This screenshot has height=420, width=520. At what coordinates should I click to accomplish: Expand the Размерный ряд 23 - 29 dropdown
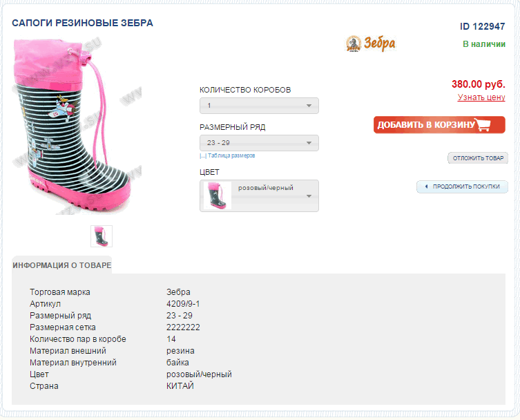pyautogui.click(x=259, y=143)
